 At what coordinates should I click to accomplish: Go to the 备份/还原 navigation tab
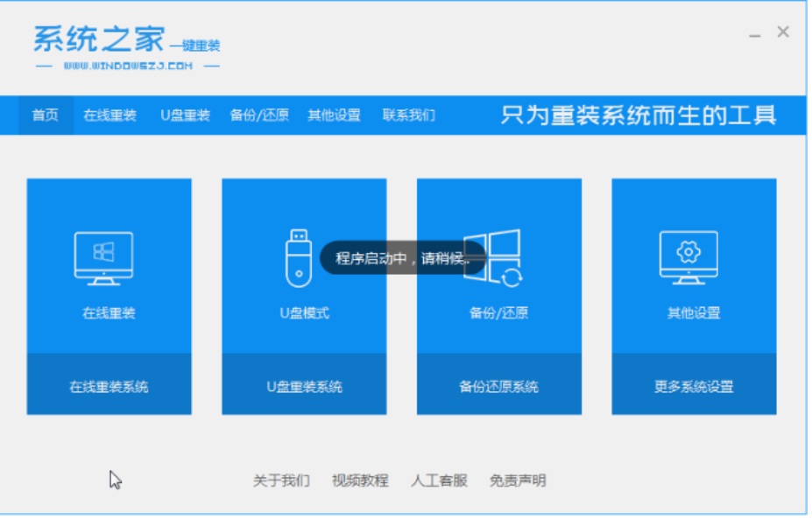click(259, 116)
